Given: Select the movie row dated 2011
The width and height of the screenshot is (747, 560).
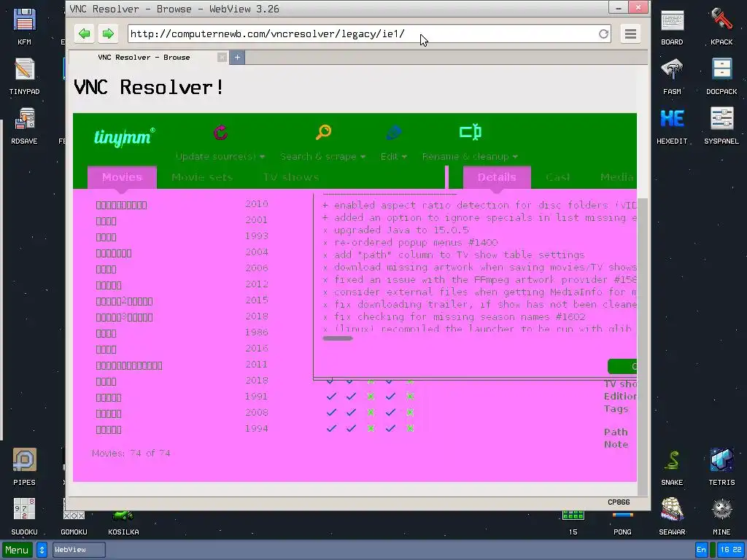Looking at the screenshot, I should pos(182,365).
